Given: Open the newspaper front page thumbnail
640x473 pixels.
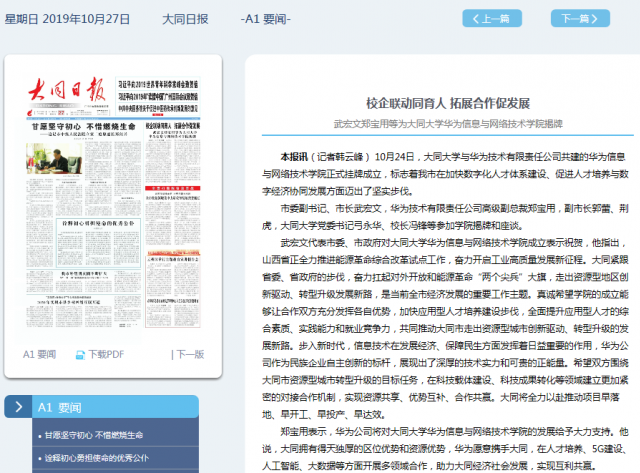Looking at the screenshot, I should (x=113, y=202).
